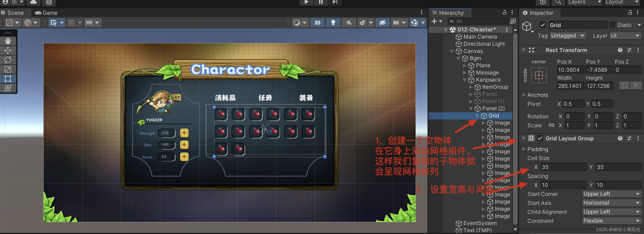
Task: Open the Layout dropdown
Action: (622, 2)
